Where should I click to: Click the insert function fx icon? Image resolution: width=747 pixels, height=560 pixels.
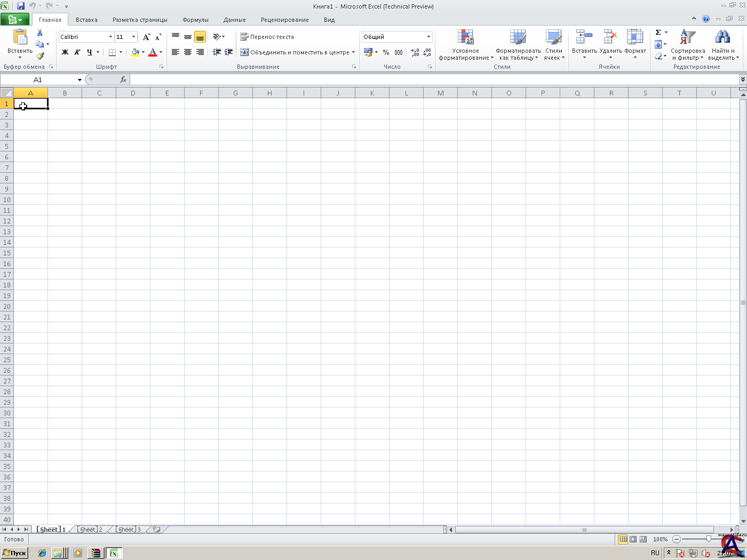point(123,79)
